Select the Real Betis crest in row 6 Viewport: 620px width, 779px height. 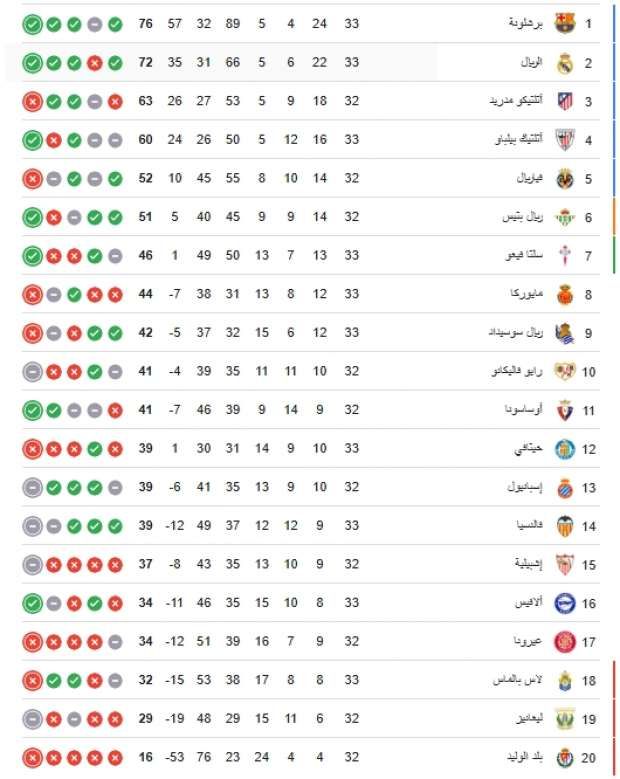pyautogui.click(x=565, y=217)
